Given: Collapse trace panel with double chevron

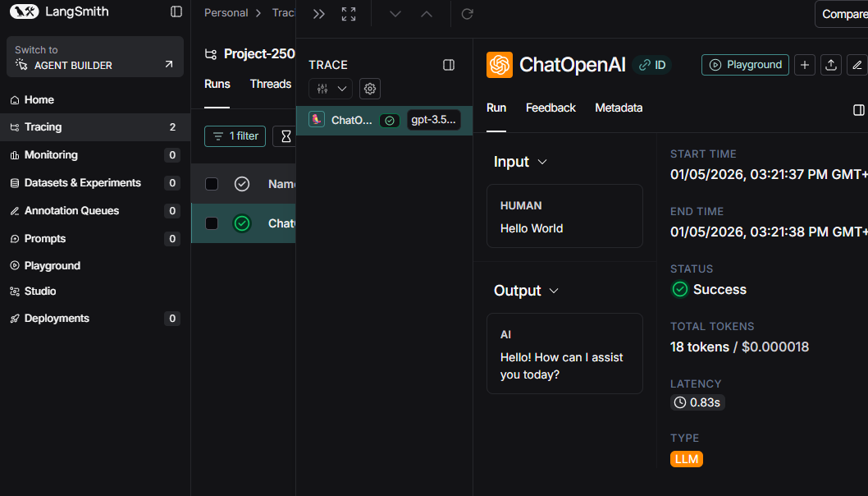Looking at the screenshot, I should tap(319, 14).
